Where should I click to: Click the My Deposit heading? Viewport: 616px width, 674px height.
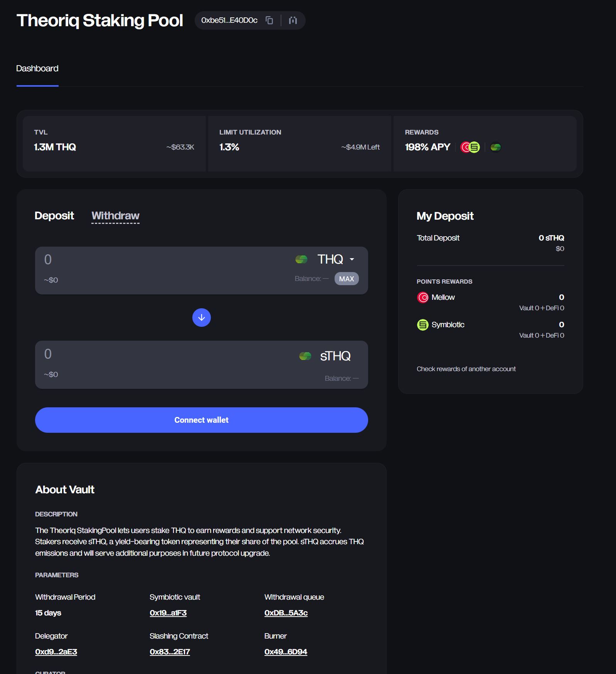445,216
